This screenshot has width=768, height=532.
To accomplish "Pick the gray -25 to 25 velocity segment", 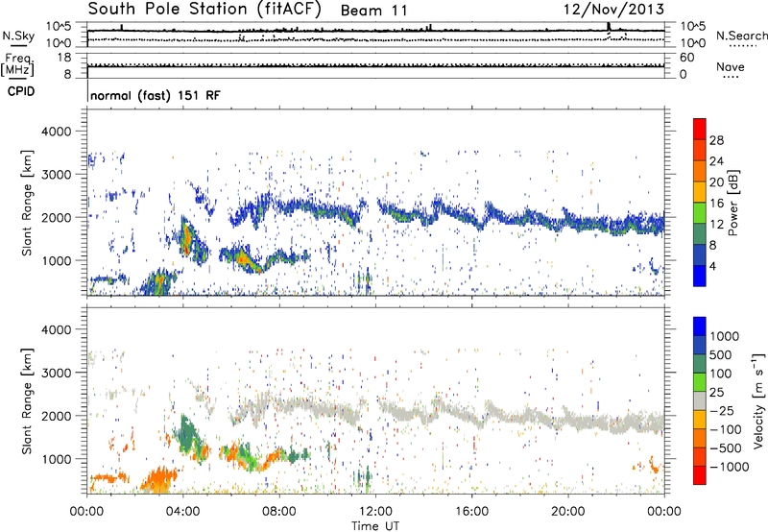I will (700, 401).
